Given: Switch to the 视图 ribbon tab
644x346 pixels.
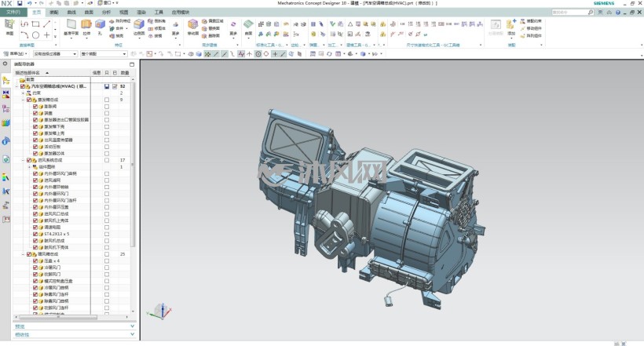Looking at the screenshot, I should [x=123, y=13].
